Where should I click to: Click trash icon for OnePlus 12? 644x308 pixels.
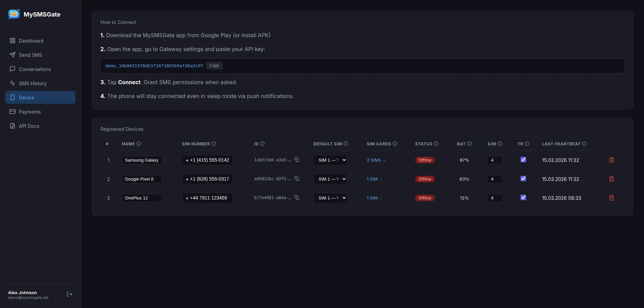[611, 198]
